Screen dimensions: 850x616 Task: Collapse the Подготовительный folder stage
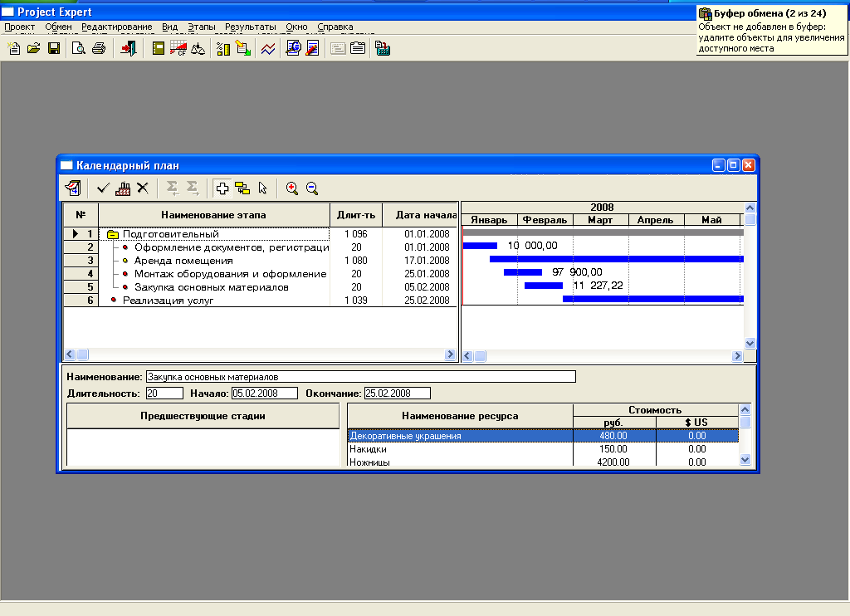[x=112, y=234]
